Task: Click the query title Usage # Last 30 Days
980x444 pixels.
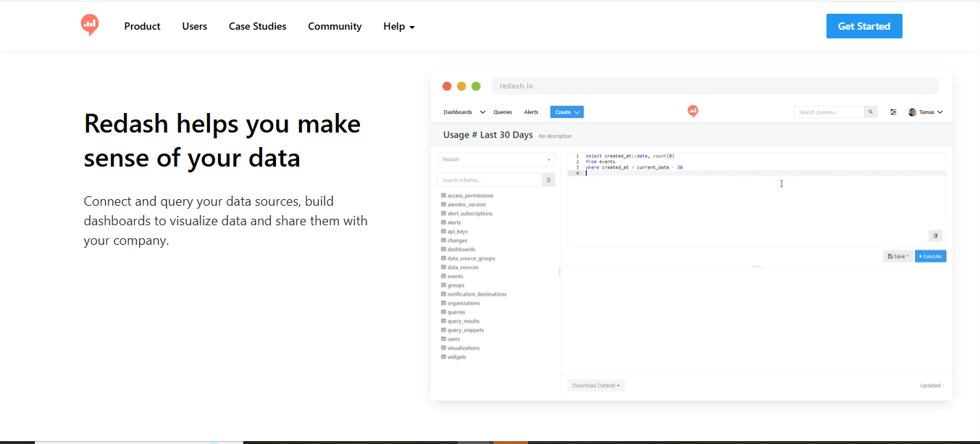Action: point(487,135)
